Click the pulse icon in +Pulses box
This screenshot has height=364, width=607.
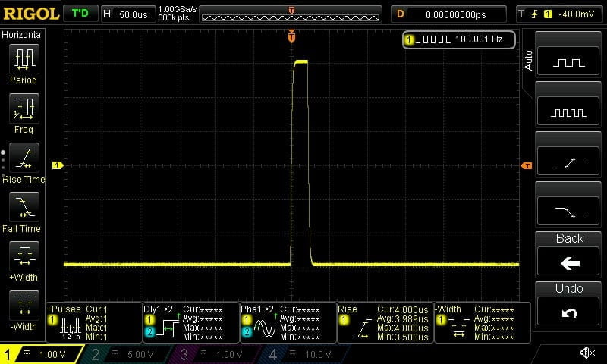tap(71, 328)
